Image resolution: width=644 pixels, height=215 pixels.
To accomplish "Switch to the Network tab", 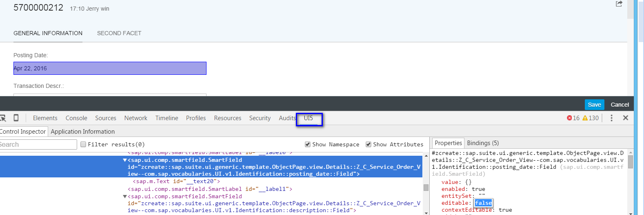I will tap(136, 118).
